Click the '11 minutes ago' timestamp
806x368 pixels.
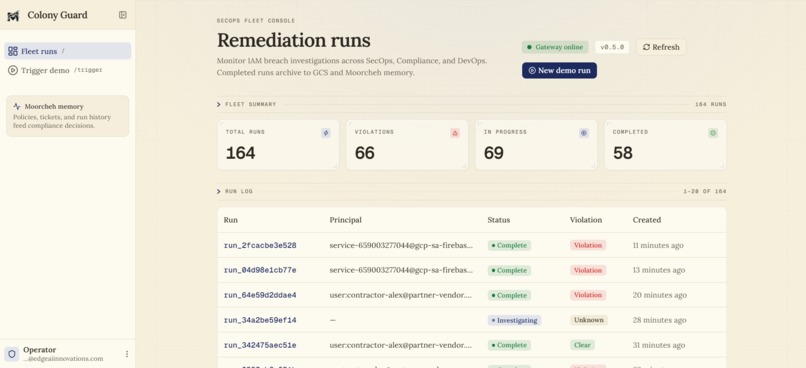click(x=658, y=246)
